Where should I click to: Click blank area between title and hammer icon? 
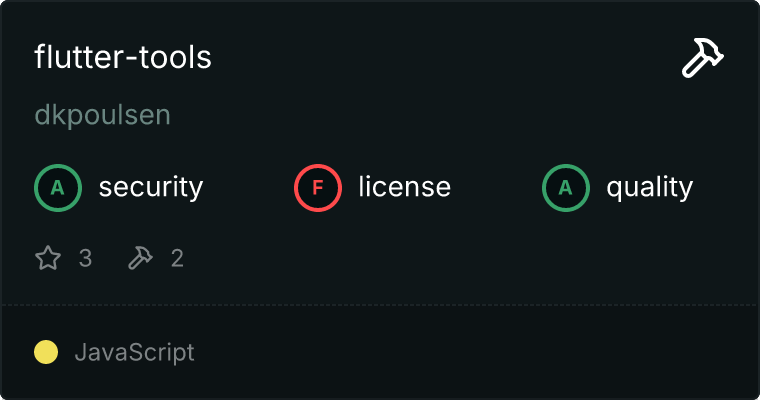pyautogui.click(x=440, y=58)
